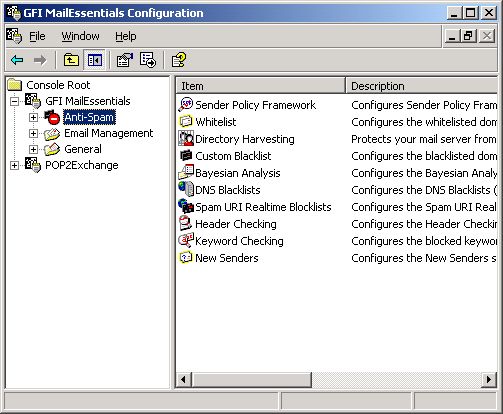Click the Sender Policy Framework icon
Screen dimensions: 503x414
pos(186,105)
